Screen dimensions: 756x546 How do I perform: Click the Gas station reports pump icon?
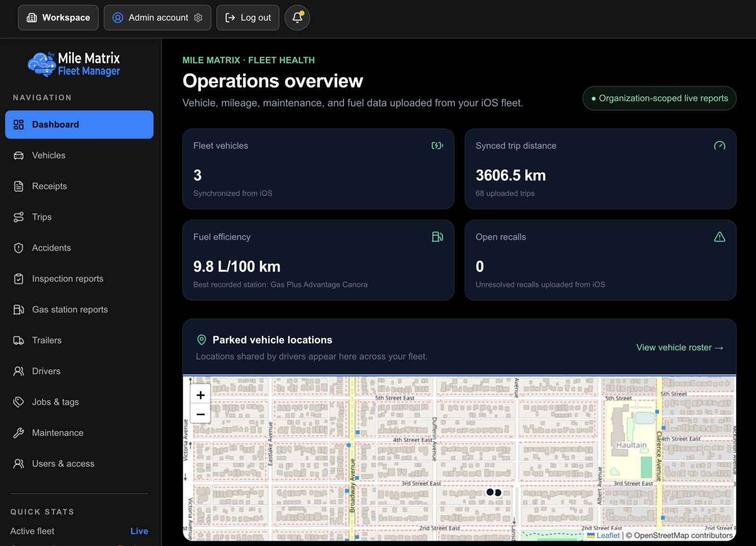point(18,310)
